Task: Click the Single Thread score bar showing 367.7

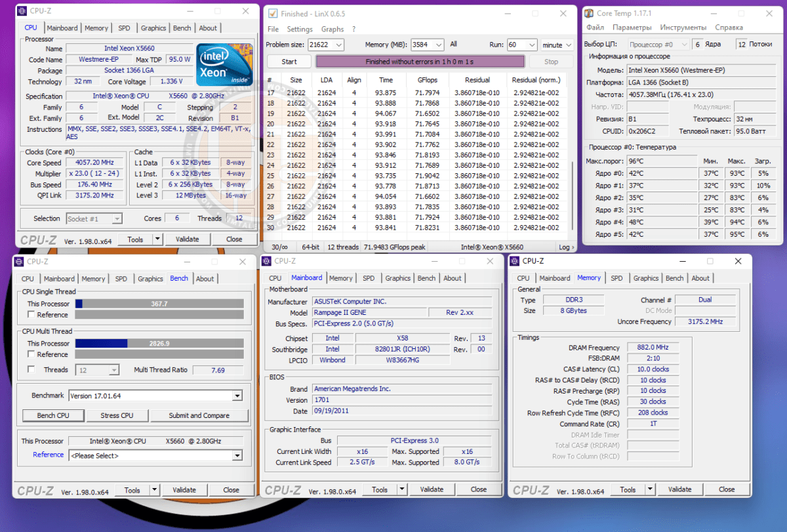Action: [159, 304]
